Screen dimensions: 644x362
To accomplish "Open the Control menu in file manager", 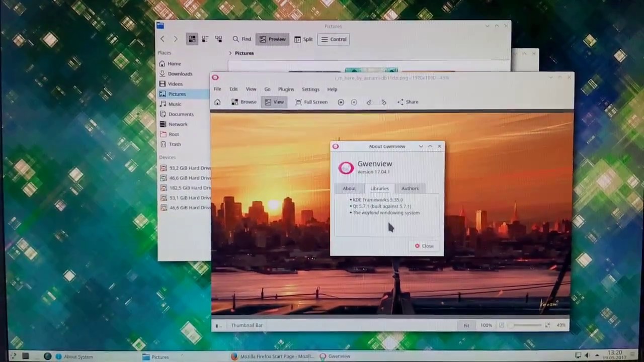I will (334, 39).
